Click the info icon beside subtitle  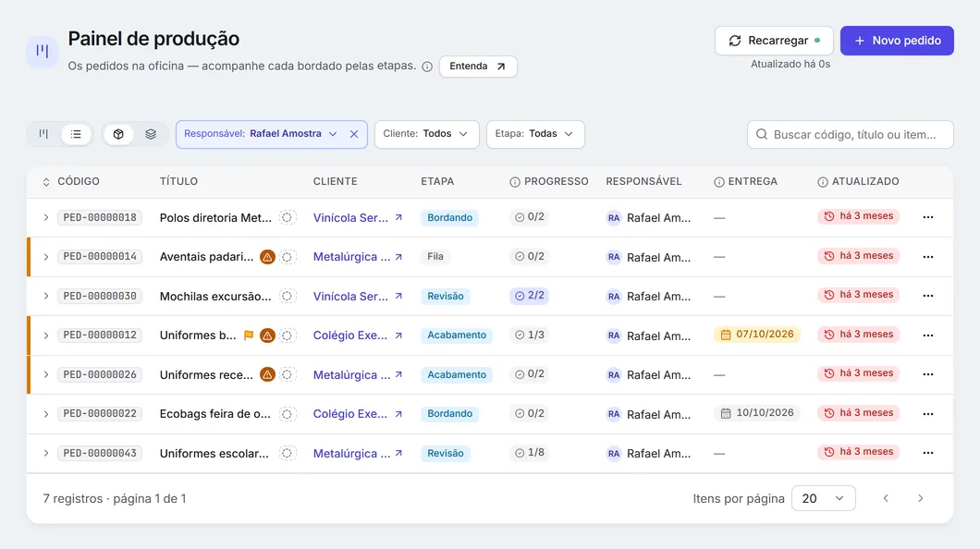tap(427, 67)
